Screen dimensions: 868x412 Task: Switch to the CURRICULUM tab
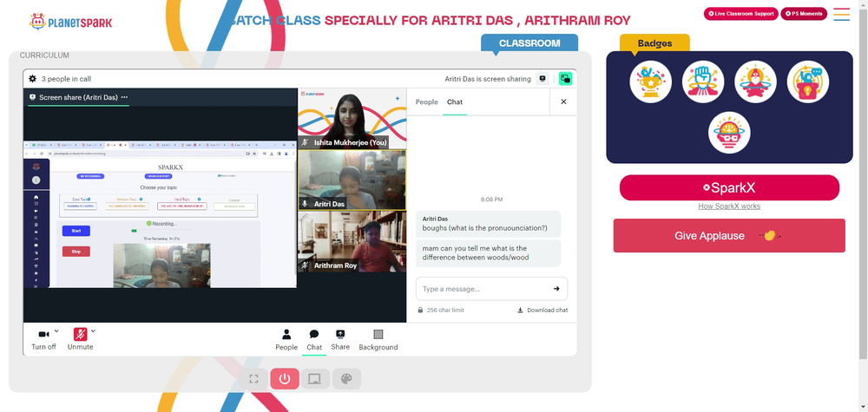[44, 56]
